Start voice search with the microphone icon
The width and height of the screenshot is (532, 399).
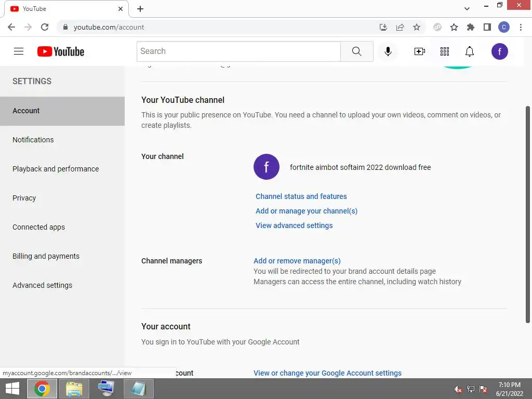pyautogui.click(x=388, y=51)
